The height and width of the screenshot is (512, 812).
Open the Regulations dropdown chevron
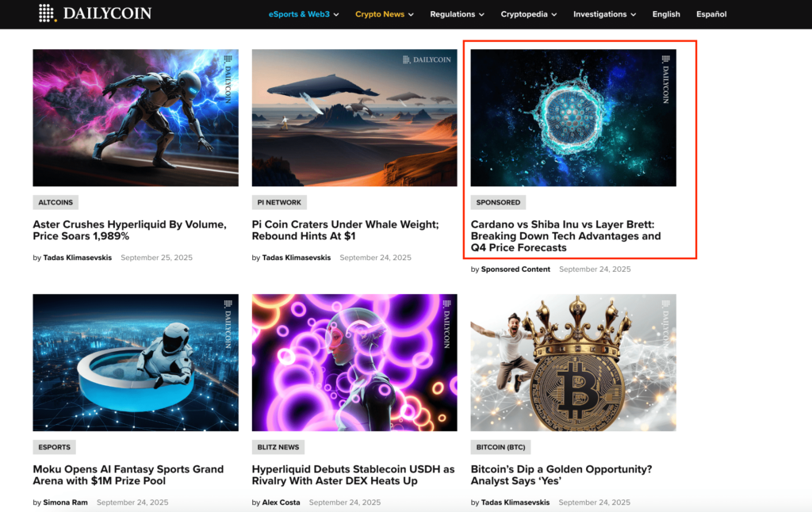pyautogui.click(x=482, y=14)
